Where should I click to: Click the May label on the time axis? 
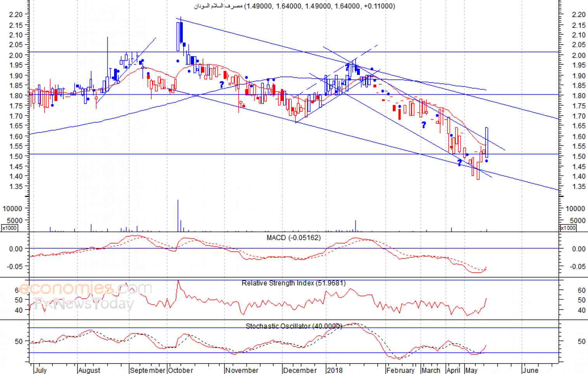pyautogui.click(x=471, y=370)
